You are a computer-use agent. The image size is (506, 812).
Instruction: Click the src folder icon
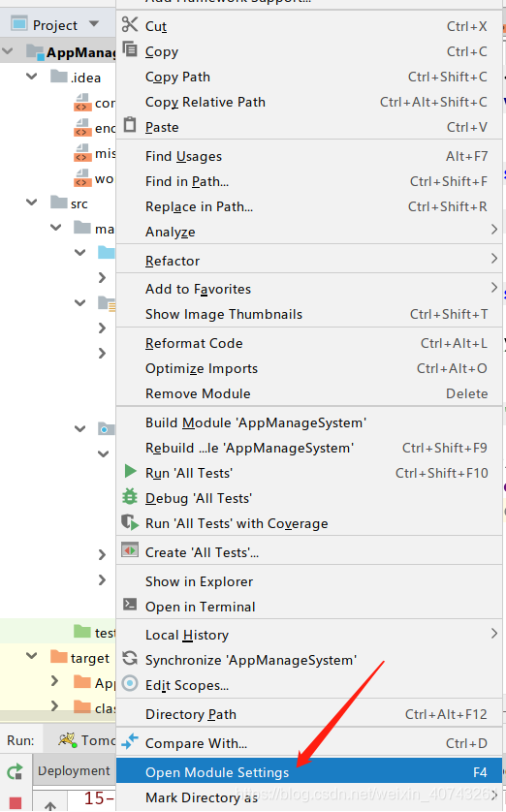tap(58, 202)
